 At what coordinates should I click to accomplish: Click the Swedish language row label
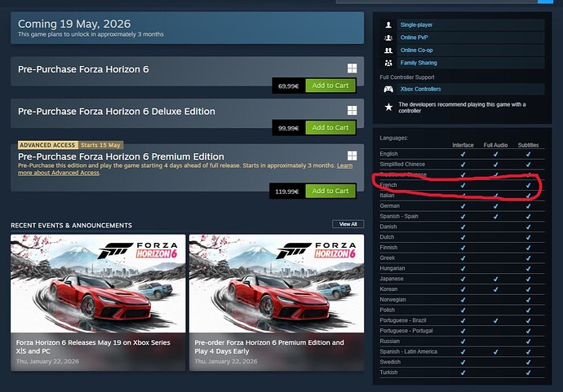pyautogui.click(x=390, y=362)
